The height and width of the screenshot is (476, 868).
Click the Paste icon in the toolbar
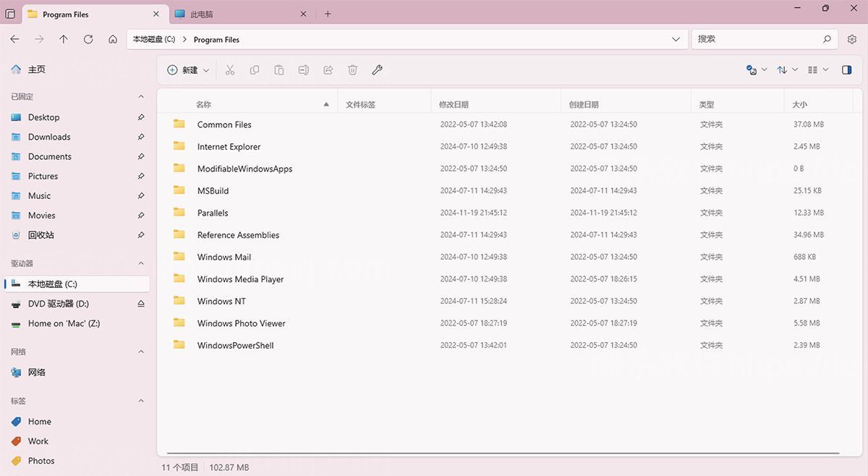[278, 69]
